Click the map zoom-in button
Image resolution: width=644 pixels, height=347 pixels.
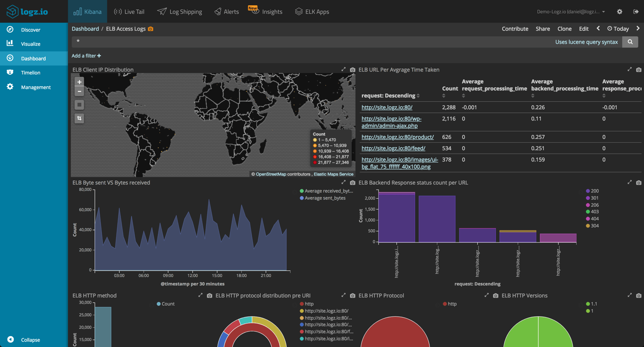click(x=79, y=81)
